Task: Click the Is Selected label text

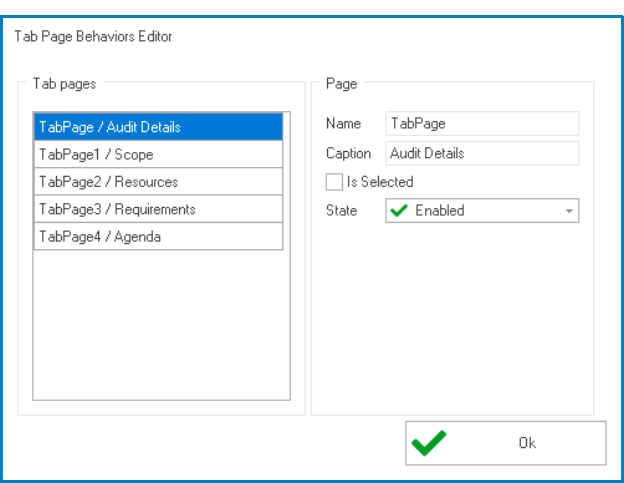Action: [x=380, y=182]
